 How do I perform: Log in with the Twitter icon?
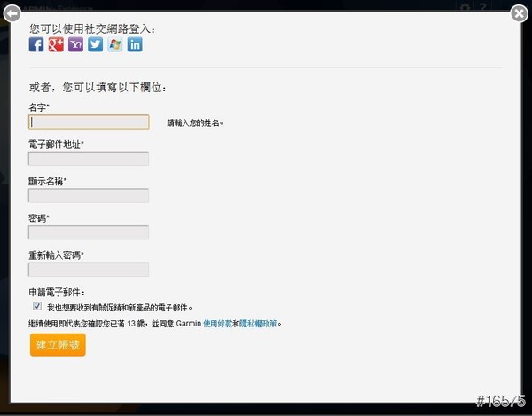point(95,44)
